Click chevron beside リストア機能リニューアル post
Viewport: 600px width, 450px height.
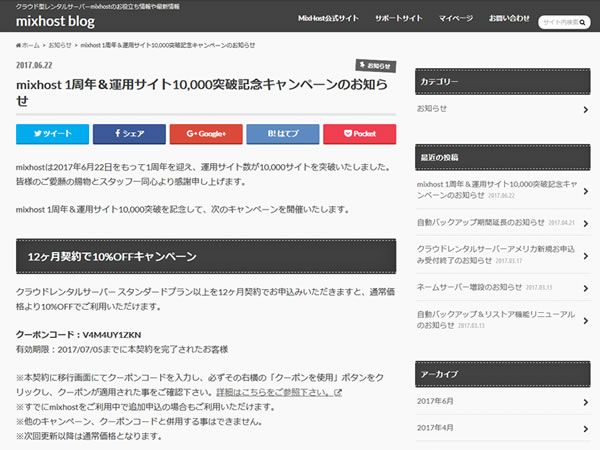click(x=586, y=321)
